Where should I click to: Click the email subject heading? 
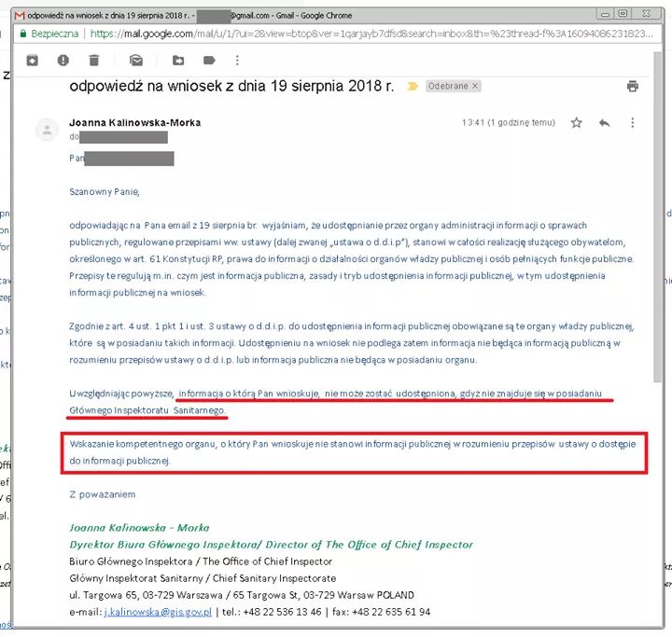pos(231,86)
